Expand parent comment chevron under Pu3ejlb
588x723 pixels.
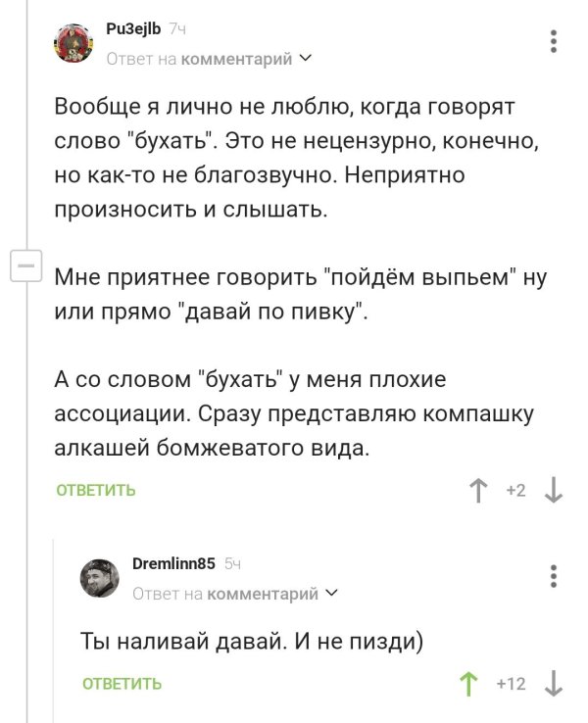306,59
